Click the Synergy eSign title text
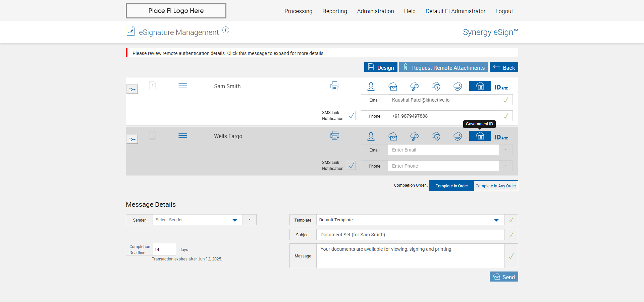Image resolution: width=644 pixels, height=302 pixels. 490,32
